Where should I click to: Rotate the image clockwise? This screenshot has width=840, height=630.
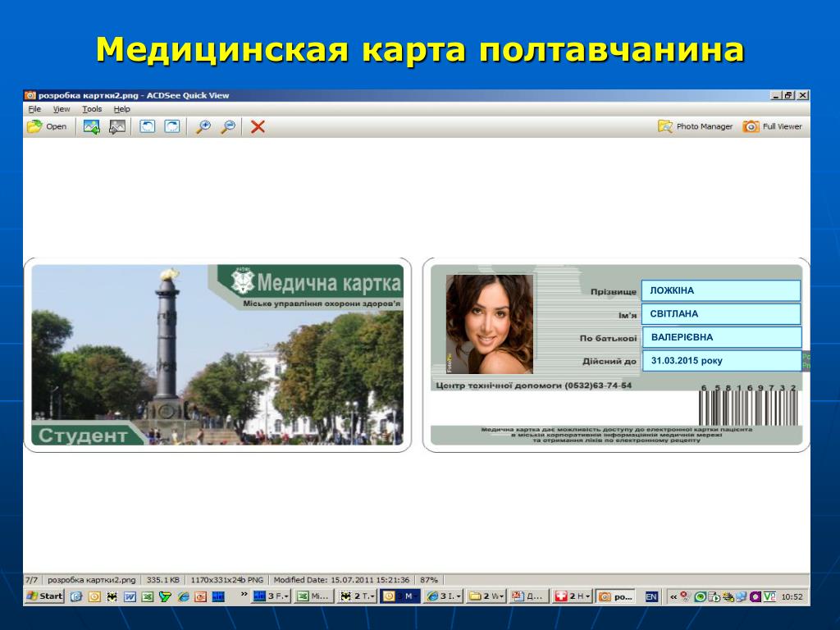tap(172, 126)
